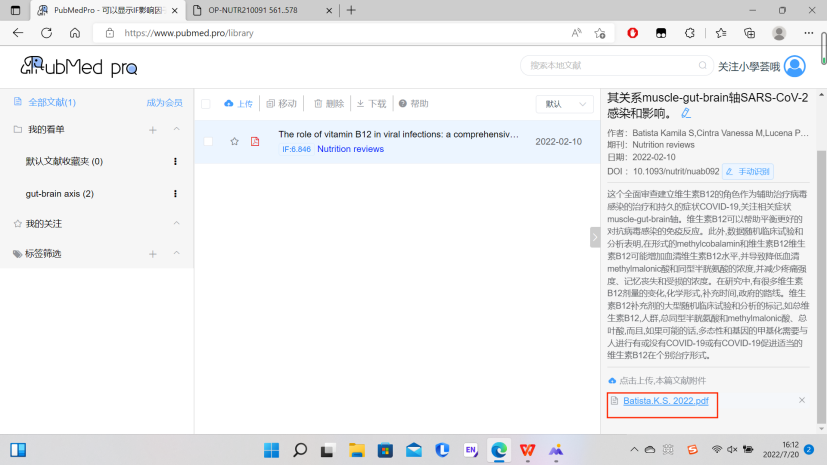
Task: Collapse the 我的看单 section
Action: pos(177,129)
